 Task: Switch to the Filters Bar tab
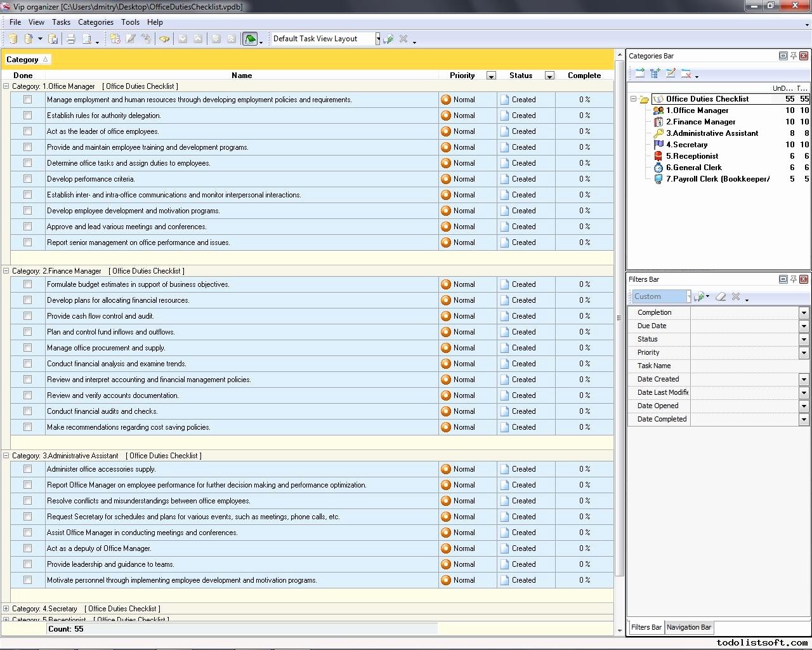point(646,627)
